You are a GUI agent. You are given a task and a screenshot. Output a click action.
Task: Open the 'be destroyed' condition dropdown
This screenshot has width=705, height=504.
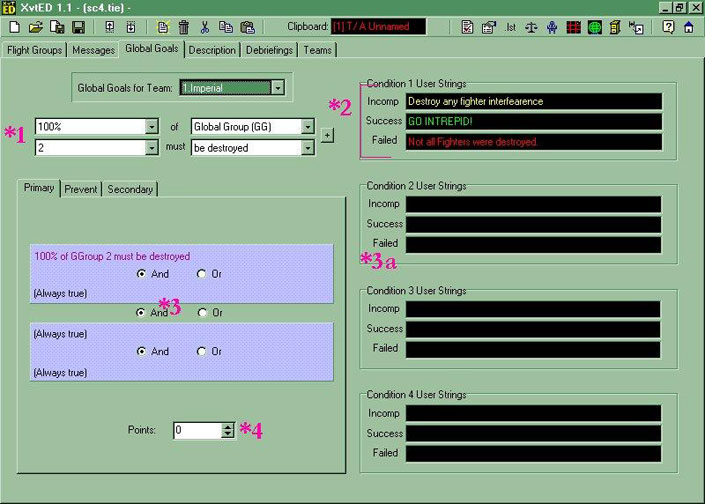click(x=308, y=148)
